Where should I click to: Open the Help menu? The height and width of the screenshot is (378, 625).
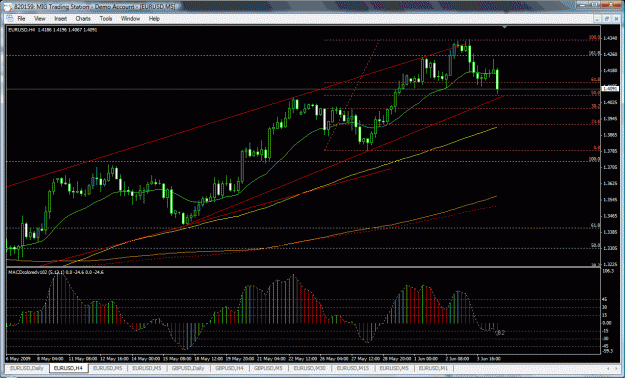[154, 19]
